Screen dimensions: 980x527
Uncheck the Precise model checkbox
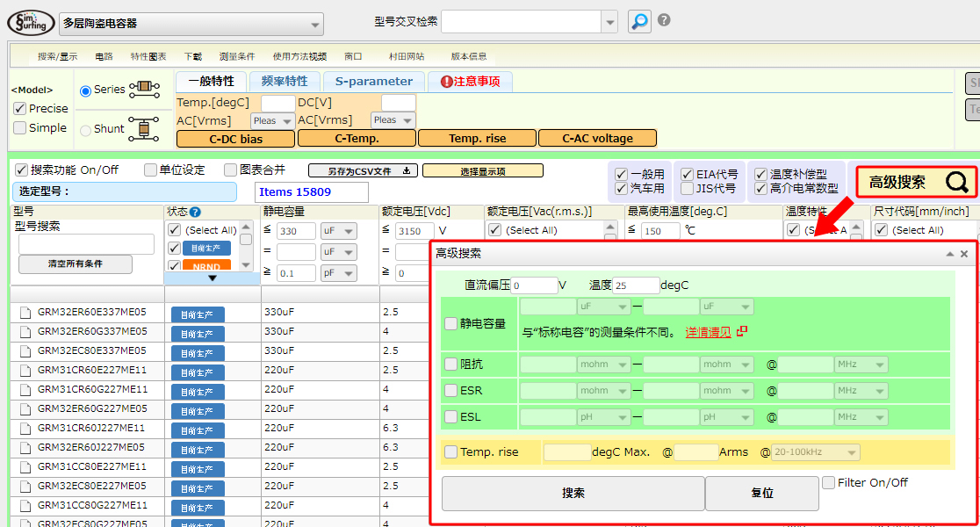[x=19, y=108]
